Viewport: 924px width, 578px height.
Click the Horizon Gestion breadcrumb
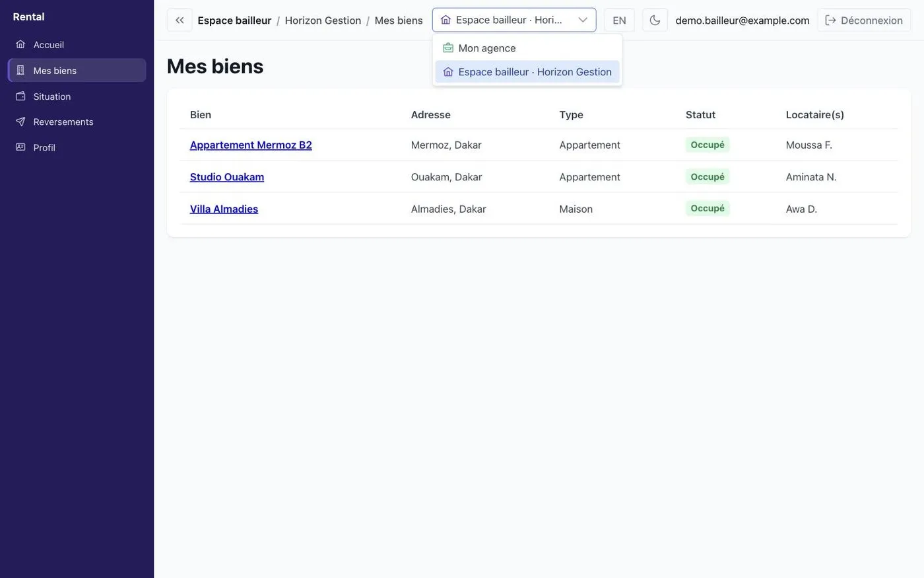click(x=323, y=20)
